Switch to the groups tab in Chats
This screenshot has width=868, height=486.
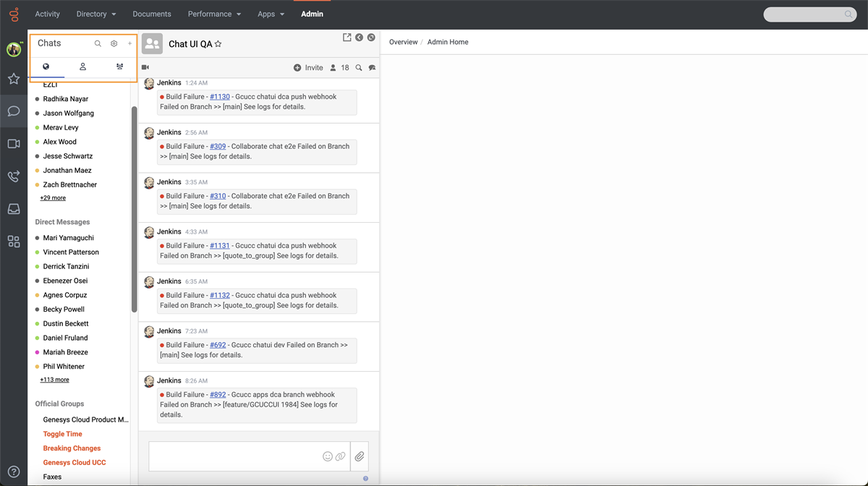click(x=119, y=67)
